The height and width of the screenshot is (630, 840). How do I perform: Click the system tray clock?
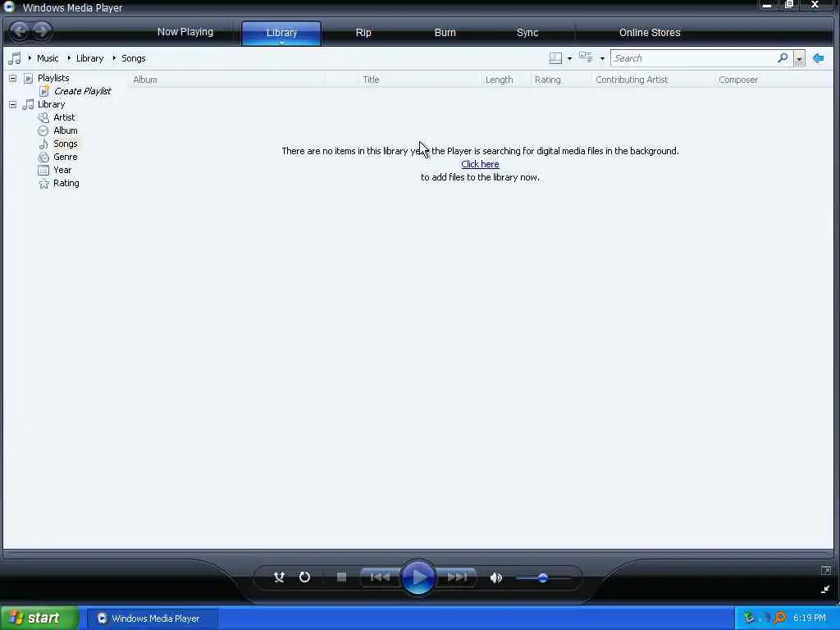[x=810, y=619]
